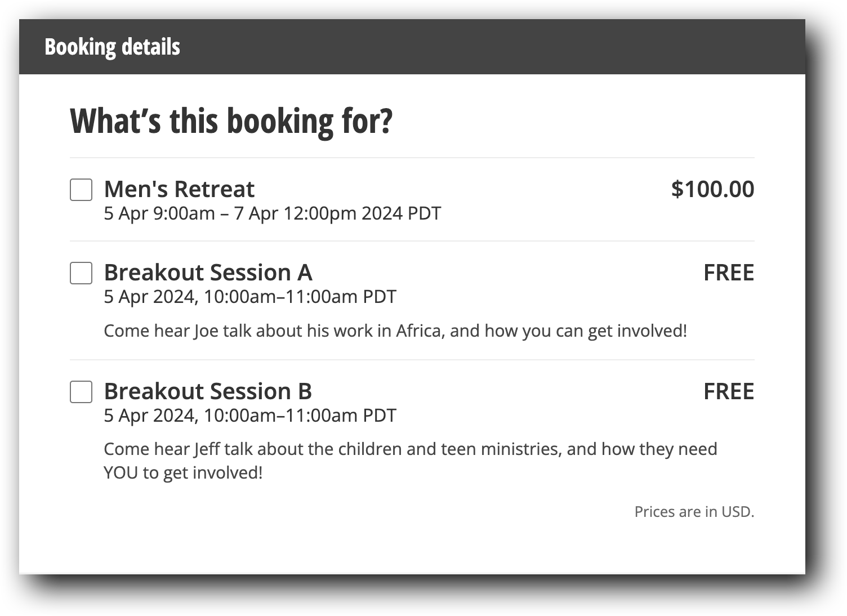Click the $100.00 price label
The width and height of the screenshot is (847, 616).
[x=712, y=189]
